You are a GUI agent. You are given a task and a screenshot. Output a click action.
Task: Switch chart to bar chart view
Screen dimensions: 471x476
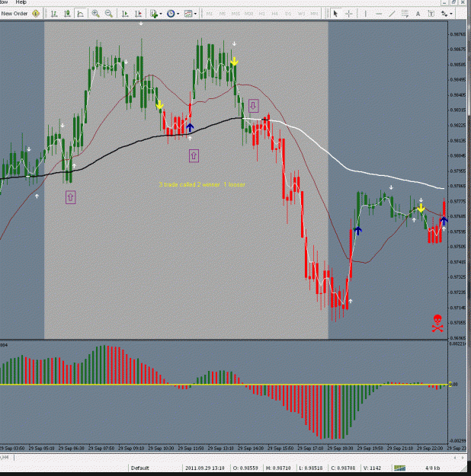pos(54,14)
